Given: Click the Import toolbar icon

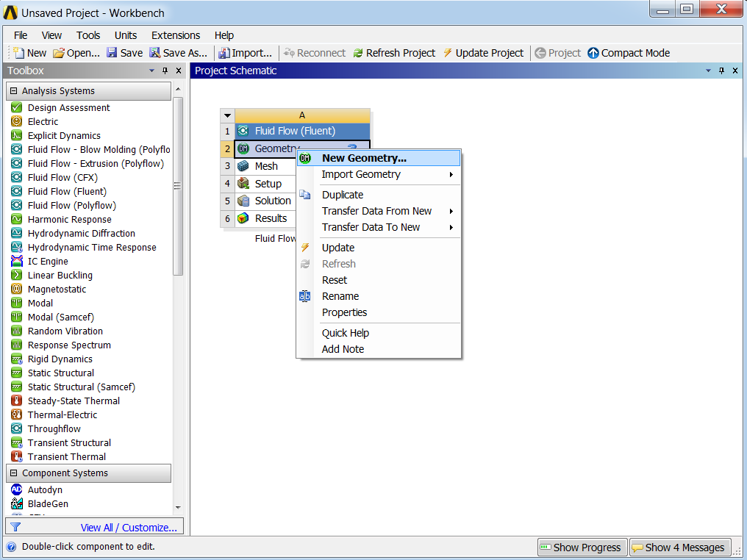Looking at the screenshot, I should pyautogui.click(x=224, y=53).
